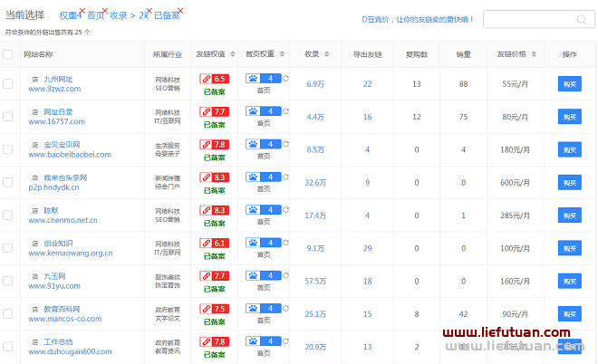Open www.chenmo.net.cn site link
Image resolution: width=598 pixels, height=364 pixels.
pyautogui.click(x=63, y=220)
